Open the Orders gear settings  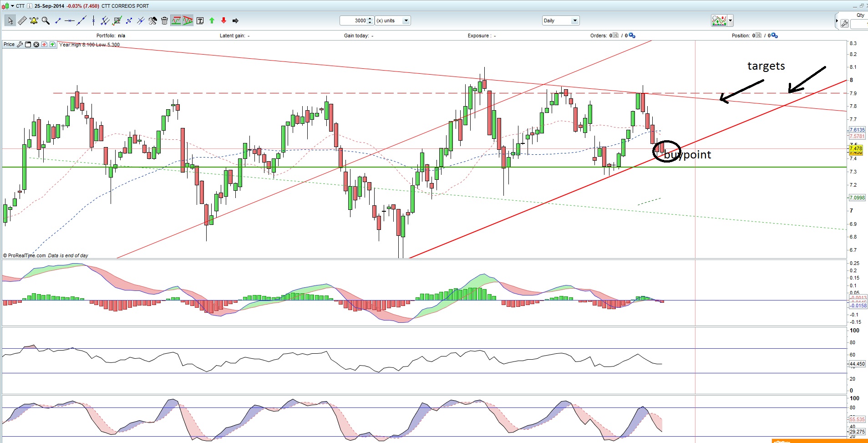(x=632, y=36)
